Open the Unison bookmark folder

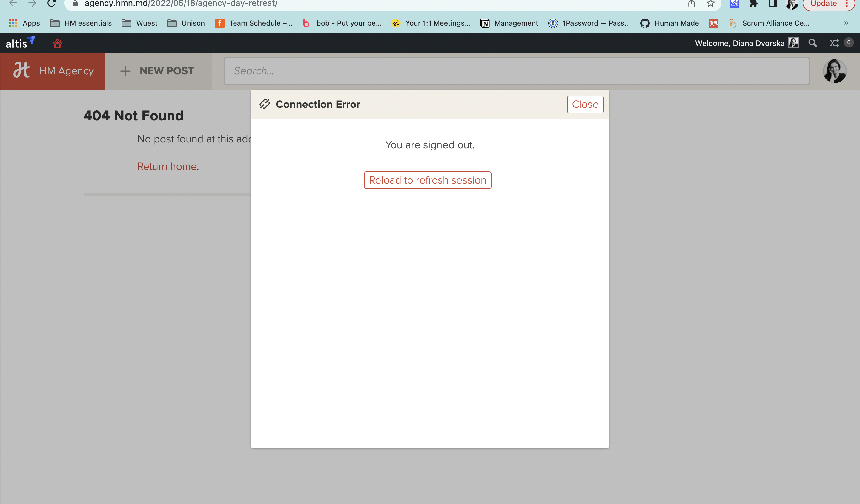(x=186, y=23)
